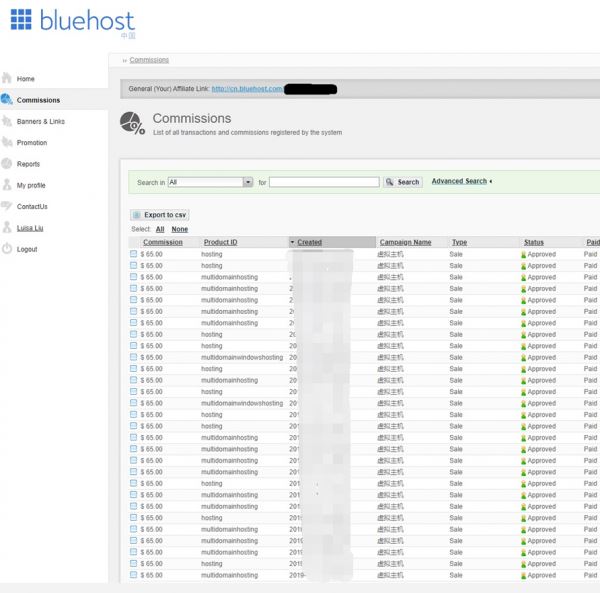This screenshot has height=593, width=600.
Task: Select All rows link
Action: coord(160,229)
